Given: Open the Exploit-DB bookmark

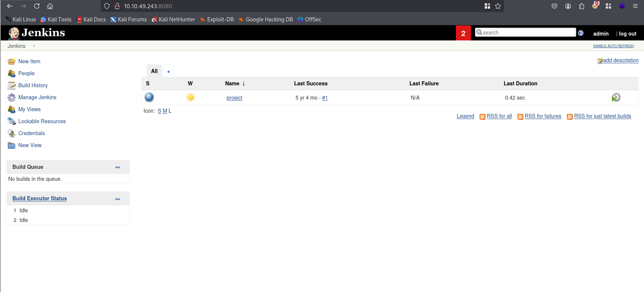Looking at the screenshot, I should 217,19.
